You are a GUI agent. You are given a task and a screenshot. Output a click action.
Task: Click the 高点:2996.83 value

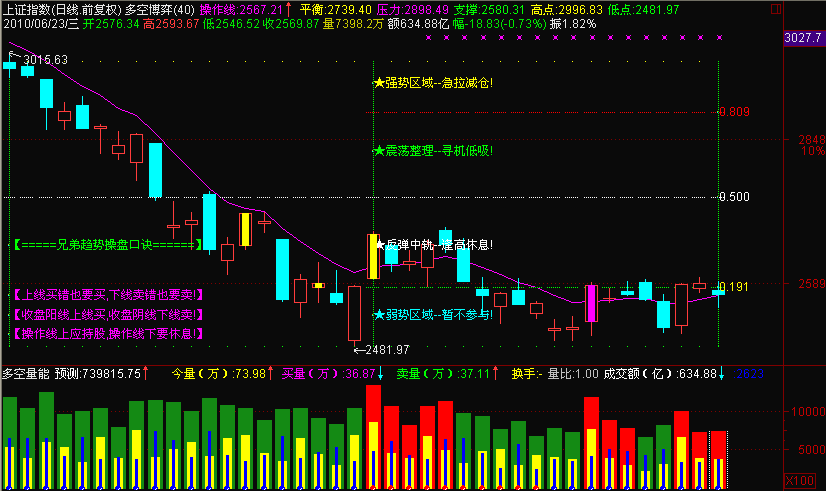point(566,9)
